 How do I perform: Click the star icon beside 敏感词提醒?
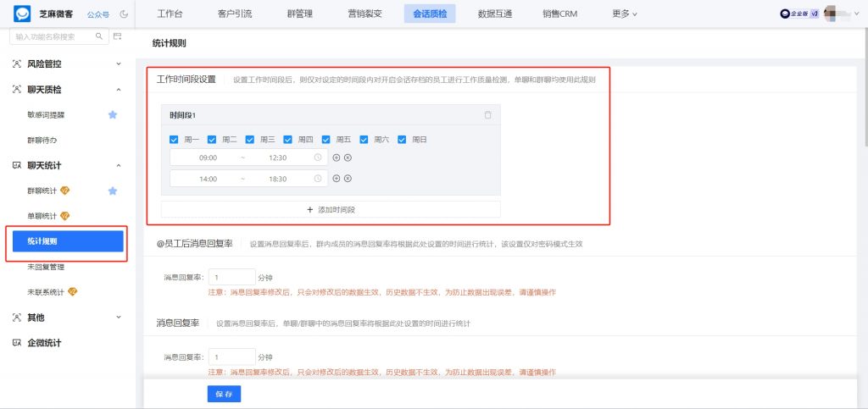click(113, 114)
